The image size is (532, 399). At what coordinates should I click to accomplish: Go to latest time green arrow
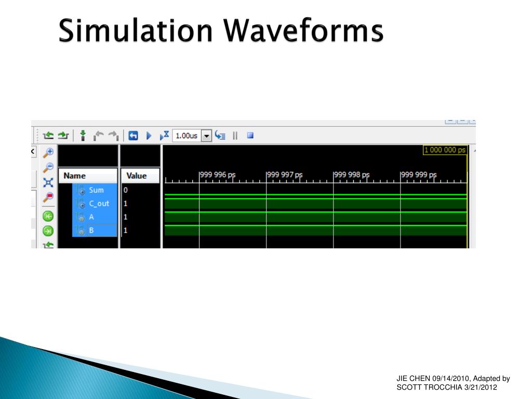pos(48,231)
